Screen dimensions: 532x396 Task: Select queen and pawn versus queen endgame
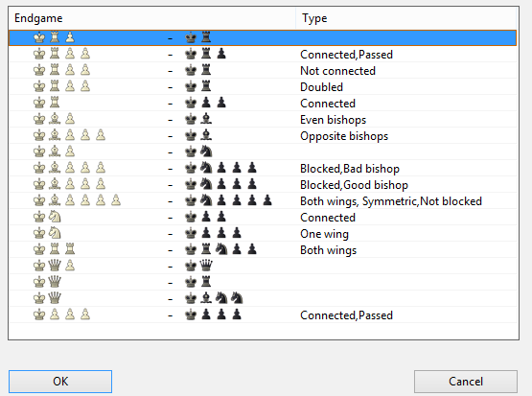[x=263, y=266]
